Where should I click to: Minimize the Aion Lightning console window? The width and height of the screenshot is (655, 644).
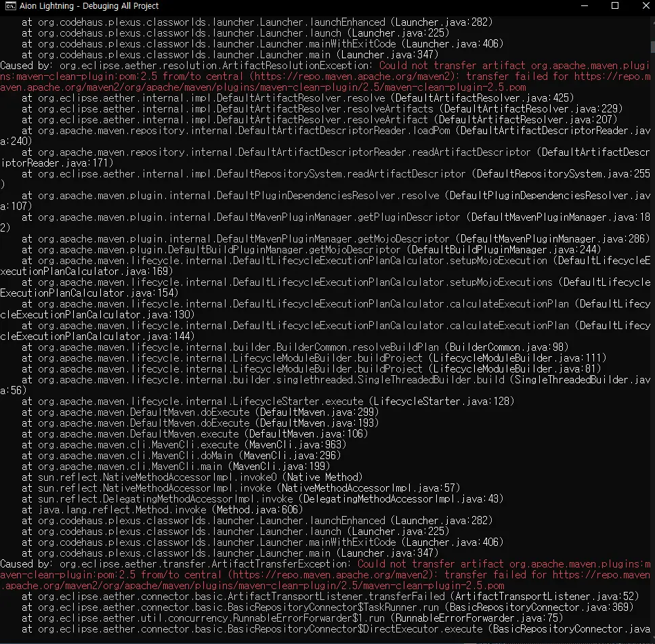585,6
